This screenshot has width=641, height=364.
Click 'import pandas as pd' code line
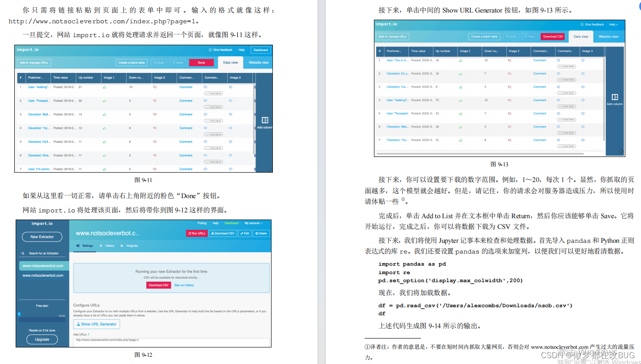(412, 264)
